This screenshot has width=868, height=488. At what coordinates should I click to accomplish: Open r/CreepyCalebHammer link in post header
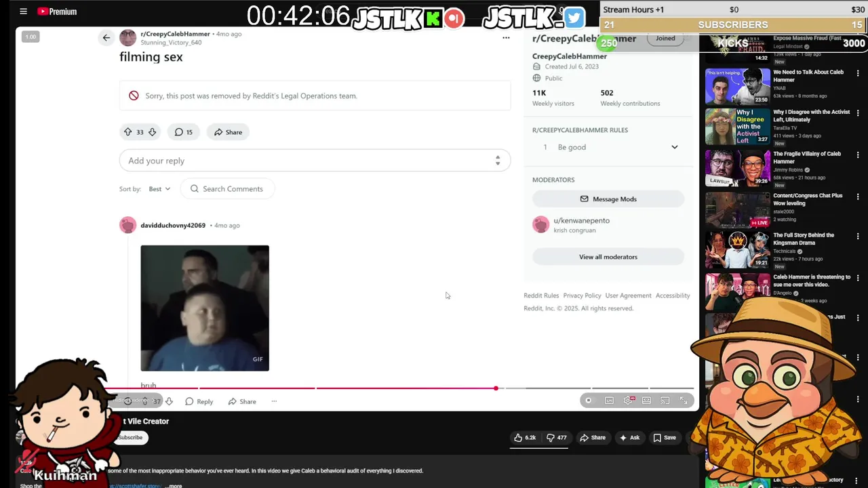pyautogui.click(x=175, y=34)
